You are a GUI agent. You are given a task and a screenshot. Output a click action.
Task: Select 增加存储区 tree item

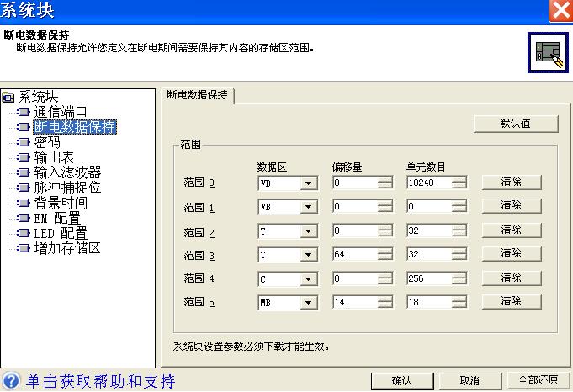coord(67,248)
